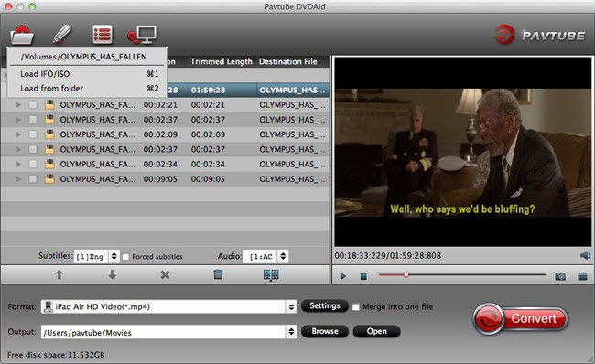This screenshot has width=595, height=364.
Task: Click film icon of 00:02:21 title
Action: point(49,104)
